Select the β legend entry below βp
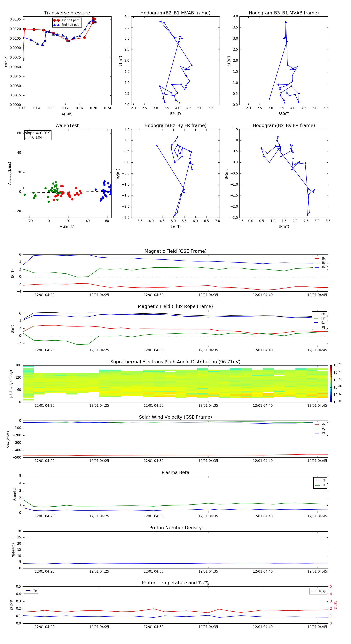 320,485
